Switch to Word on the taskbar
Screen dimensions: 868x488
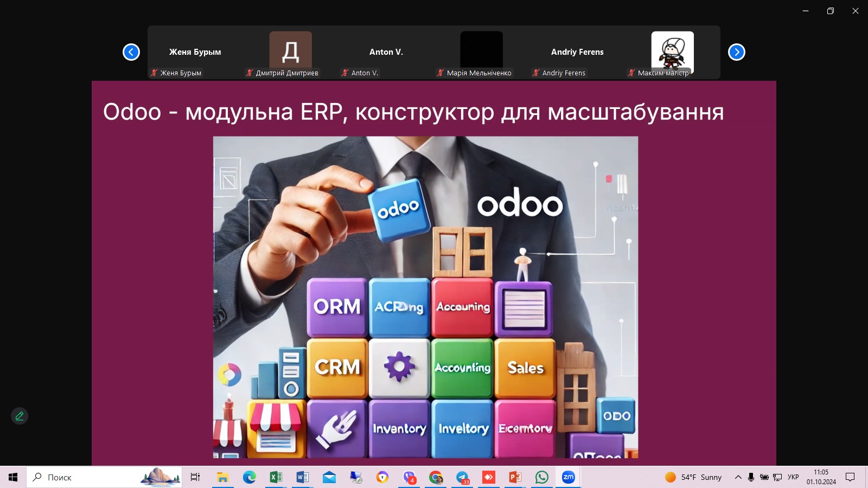(x=302, y=477)
